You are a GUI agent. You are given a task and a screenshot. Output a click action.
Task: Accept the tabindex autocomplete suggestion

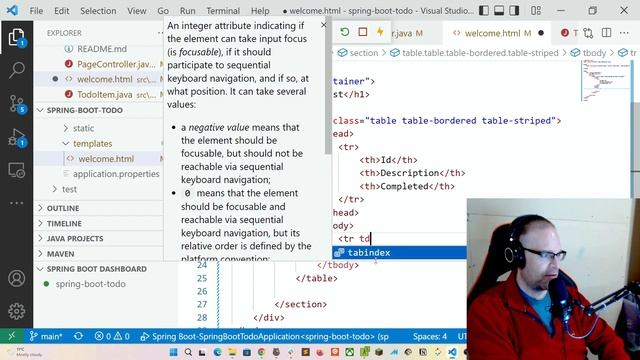(399, 253)
